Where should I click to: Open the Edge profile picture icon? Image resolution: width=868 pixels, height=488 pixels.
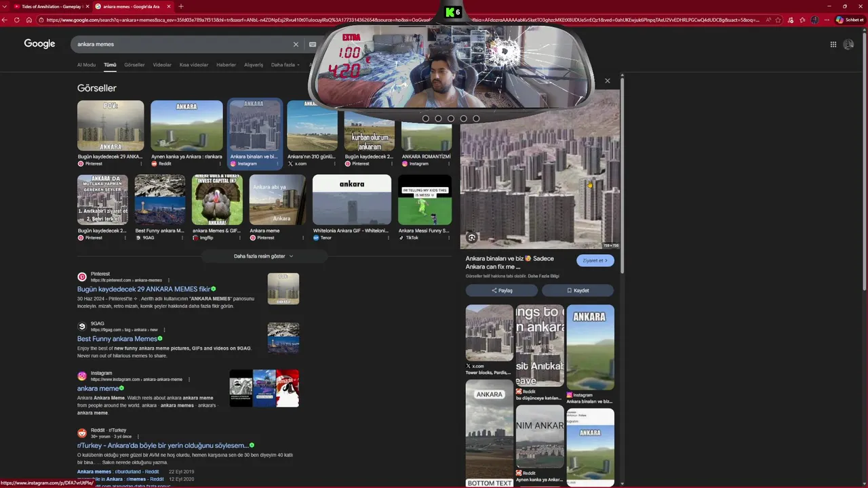pyautogui.click(x=814, y=20)
